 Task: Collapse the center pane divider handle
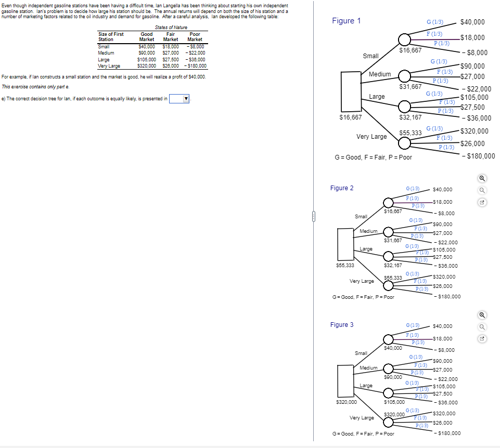(313, 217)
